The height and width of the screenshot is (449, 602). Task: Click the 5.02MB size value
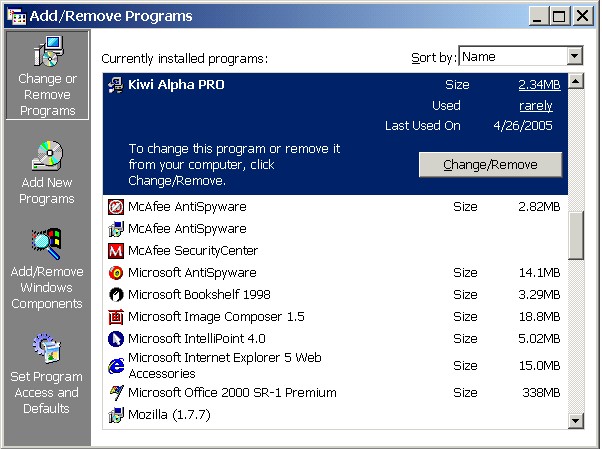click(x=539, y=339)
